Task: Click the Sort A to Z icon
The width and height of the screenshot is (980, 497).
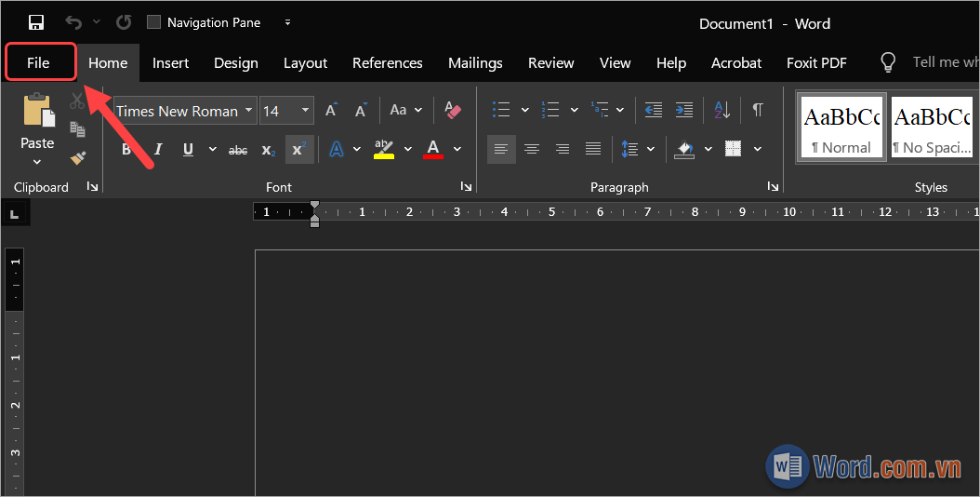Action: click(x=722, y=110)
